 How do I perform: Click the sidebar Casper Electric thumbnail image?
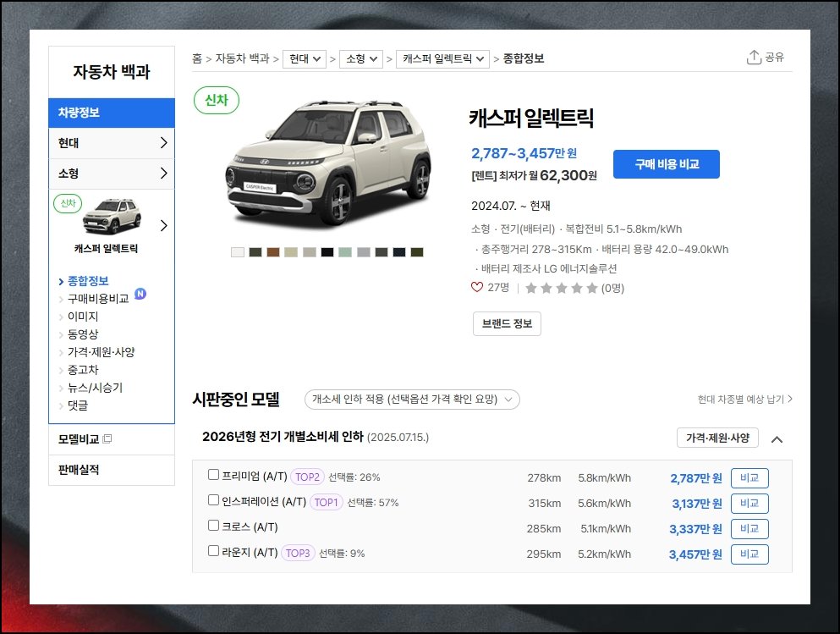(112, 216)
